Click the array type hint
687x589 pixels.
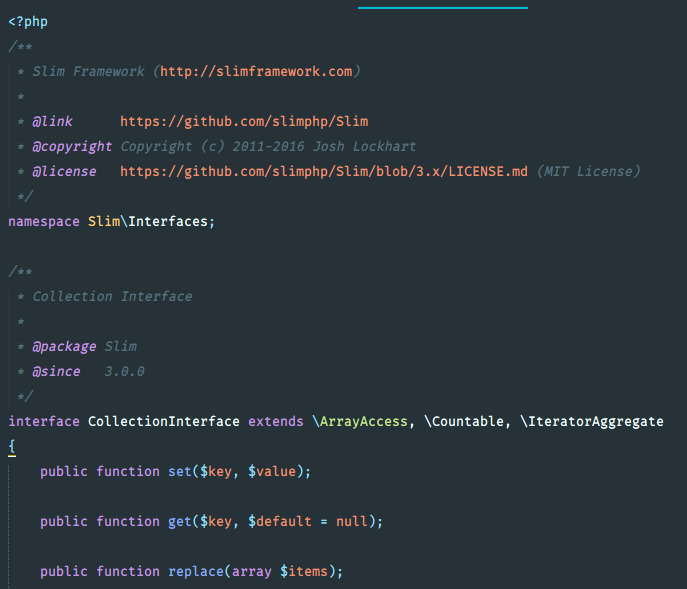point(251,571)
